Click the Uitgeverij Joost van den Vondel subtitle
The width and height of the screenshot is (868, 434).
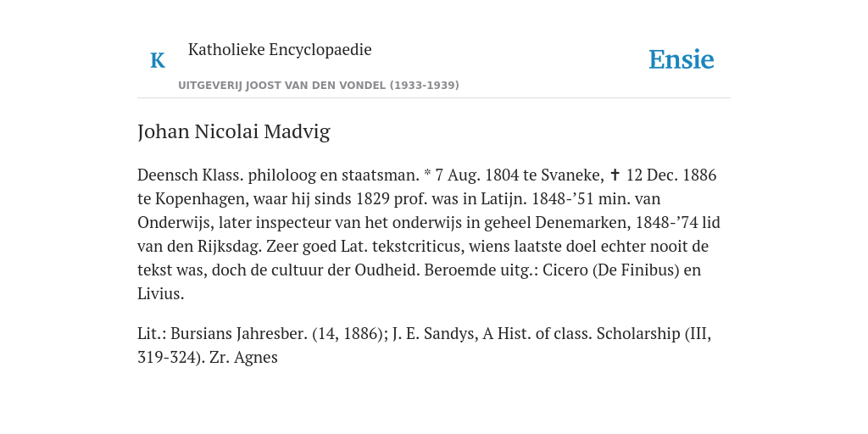pyautogui.click(x=319, y=86)
